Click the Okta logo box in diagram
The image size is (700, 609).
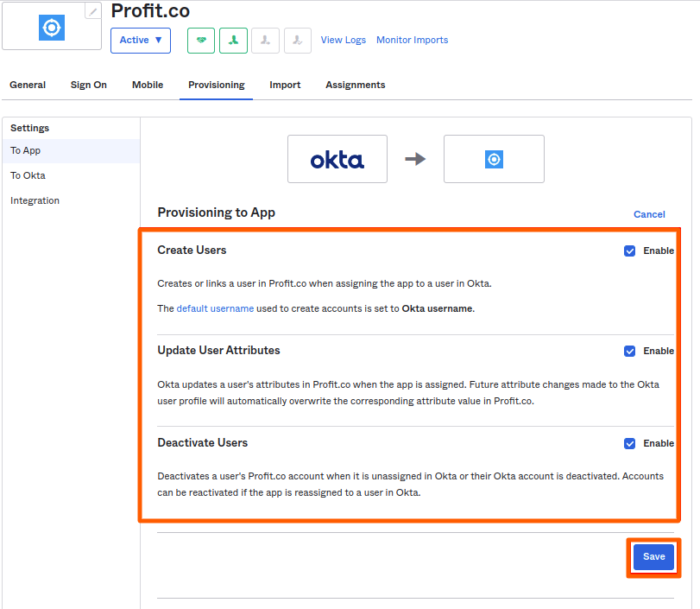[x=337, y=159]
